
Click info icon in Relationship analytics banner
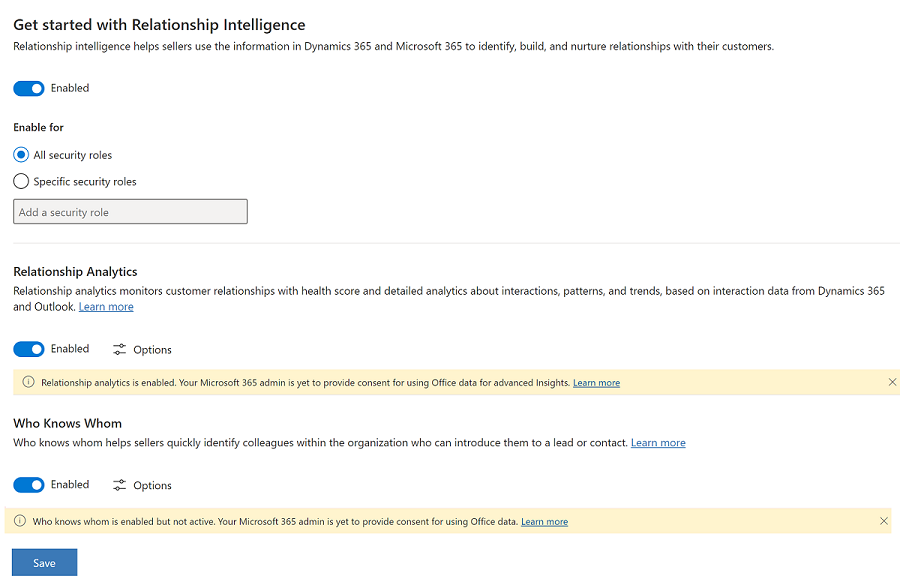coord(28,382)
